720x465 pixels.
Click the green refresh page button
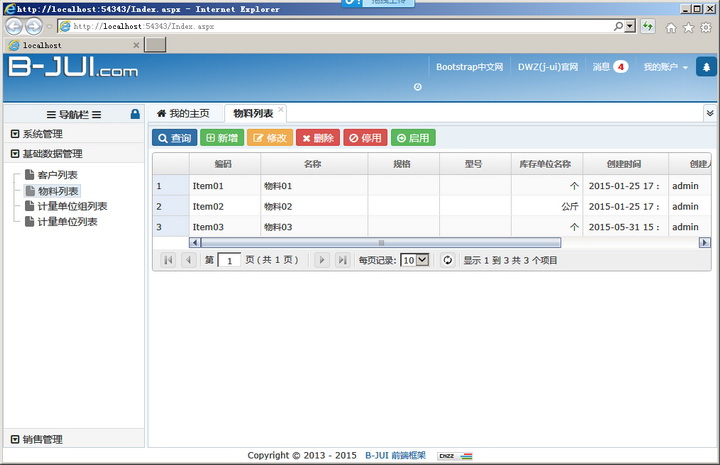coord(647,26)
